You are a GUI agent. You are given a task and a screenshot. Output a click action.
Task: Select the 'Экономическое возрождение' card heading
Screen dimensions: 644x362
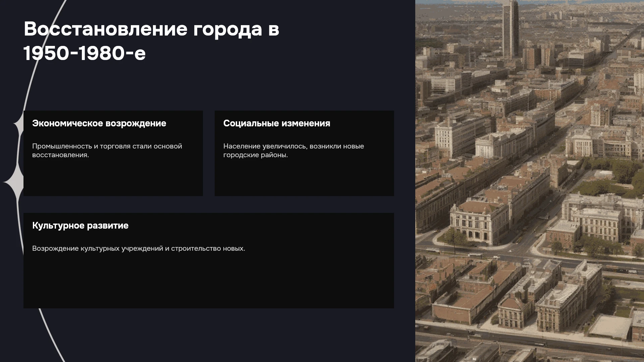pyautogui.click(x=99, y=123)
